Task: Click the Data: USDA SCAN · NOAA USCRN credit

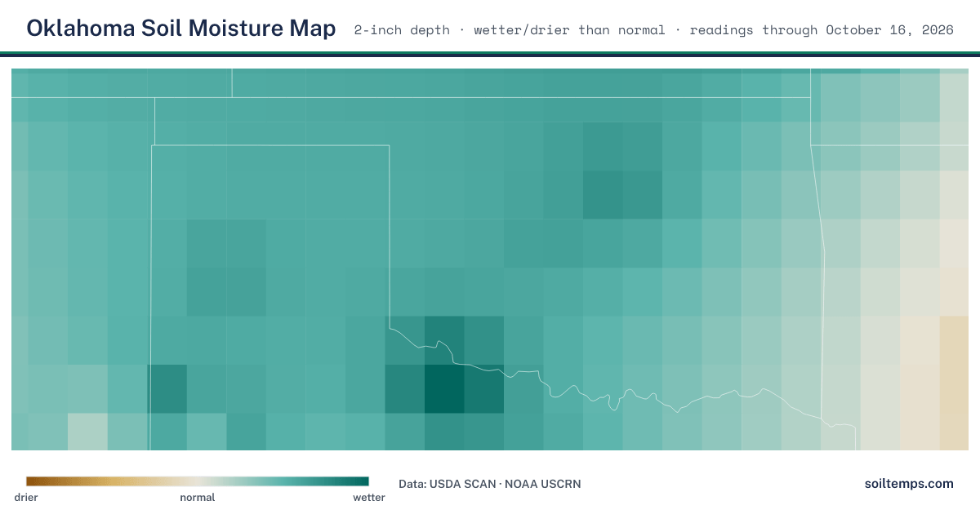Action: tap(490, 484)
